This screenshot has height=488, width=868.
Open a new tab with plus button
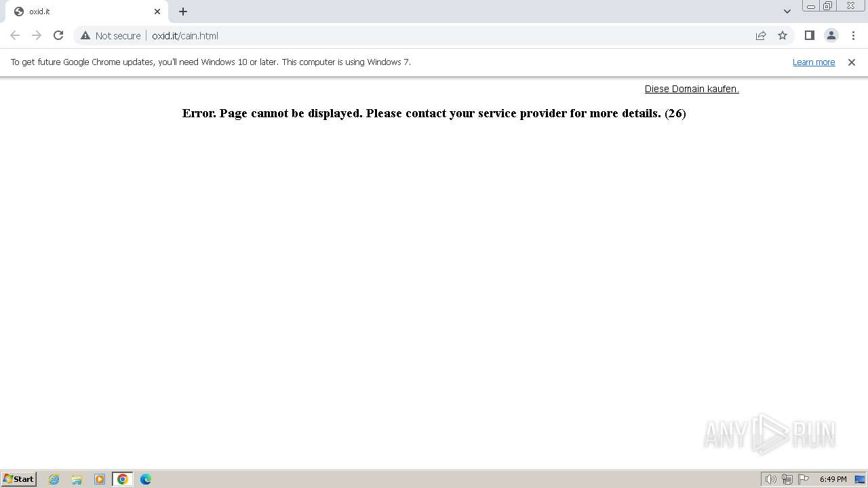coord(183,12)
